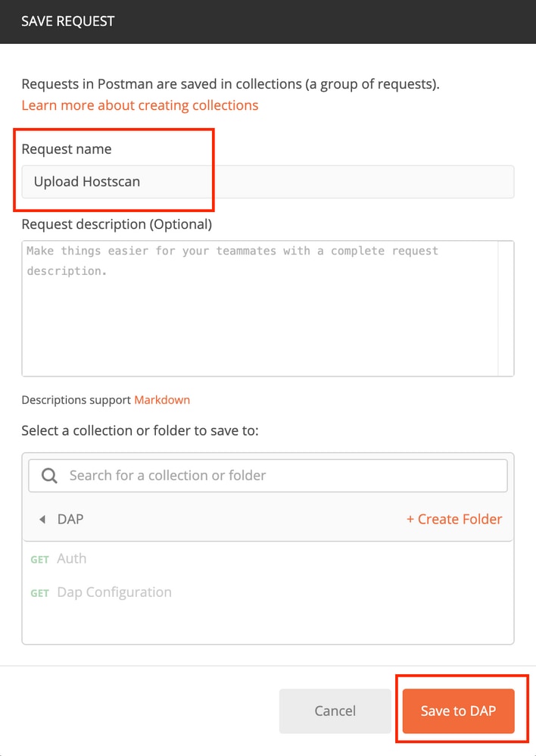Click the description area scrollbar track
The image size is (536, 756).
click(x=506, y=308)
